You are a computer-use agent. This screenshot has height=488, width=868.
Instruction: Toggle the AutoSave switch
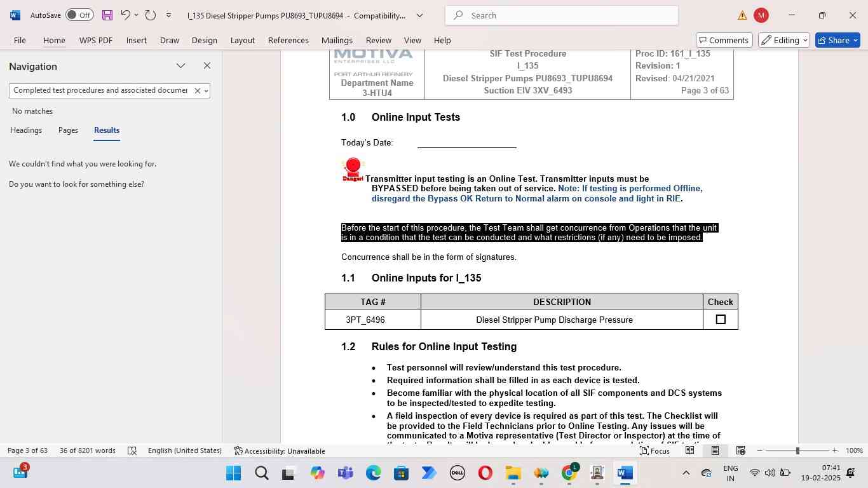pos(79,15)
